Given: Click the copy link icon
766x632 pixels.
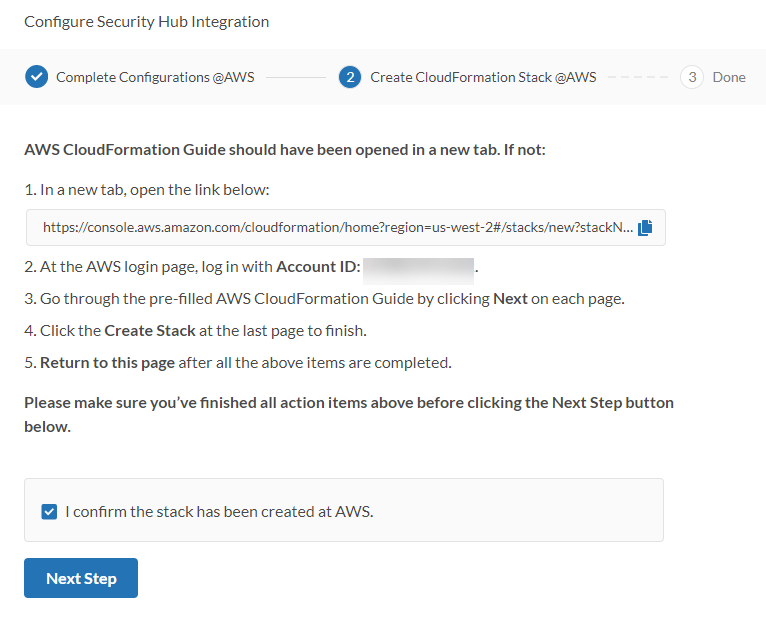Looking at the screenshot, I should click(645, 227).
